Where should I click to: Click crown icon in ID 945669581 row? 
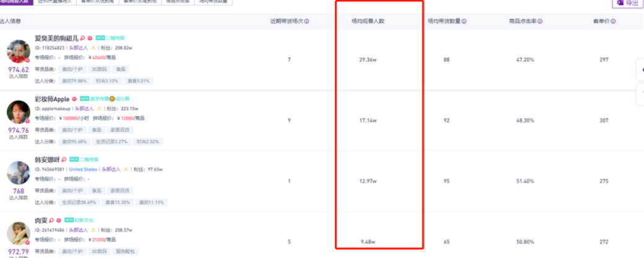126,170
